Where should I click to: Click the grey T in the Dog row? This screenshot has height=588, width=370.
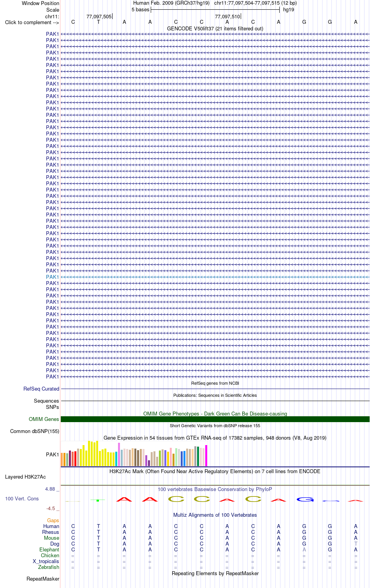click(356, 544)
